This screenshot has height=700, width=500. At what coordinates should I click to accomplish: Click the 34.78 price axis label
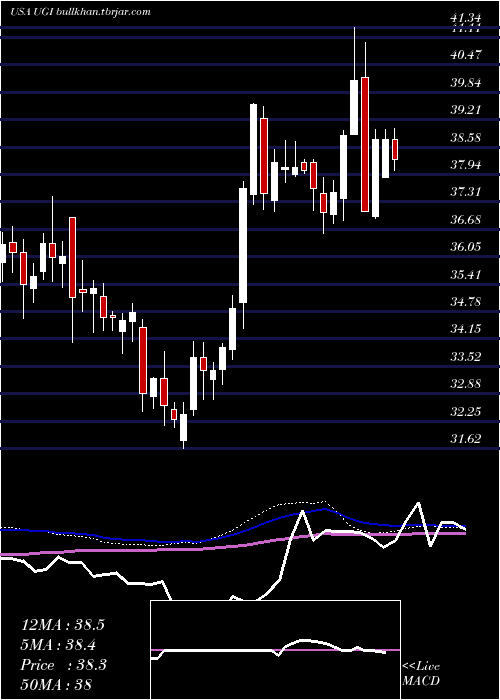click(x=466, y=302)
